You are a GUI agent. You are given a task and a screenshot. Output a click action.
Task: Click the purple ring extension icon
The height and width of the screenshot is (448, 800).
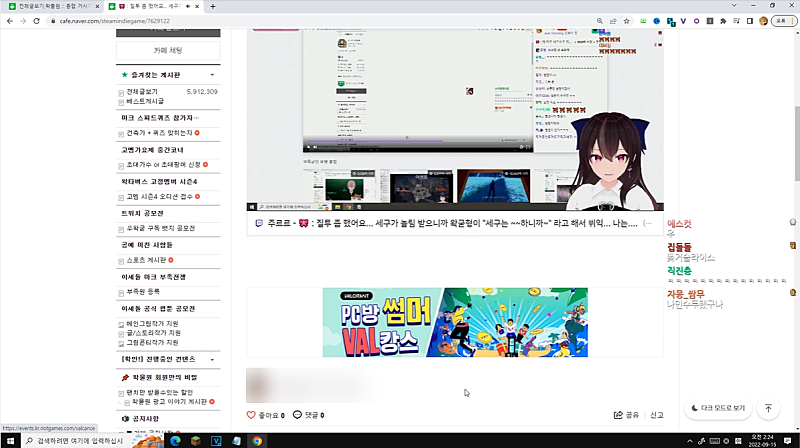click(696, 21)
